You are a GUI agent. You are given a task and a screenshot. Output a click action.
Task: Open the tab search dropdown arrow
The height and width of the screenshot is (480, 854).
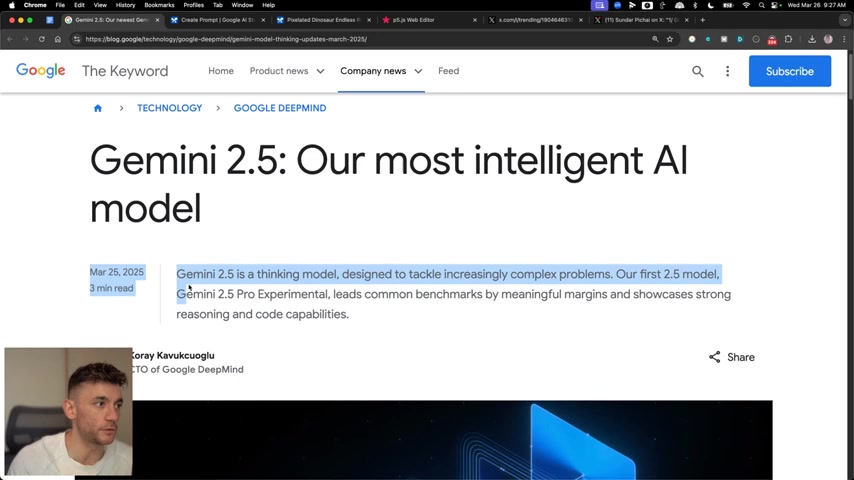click(x=845, y=20)
